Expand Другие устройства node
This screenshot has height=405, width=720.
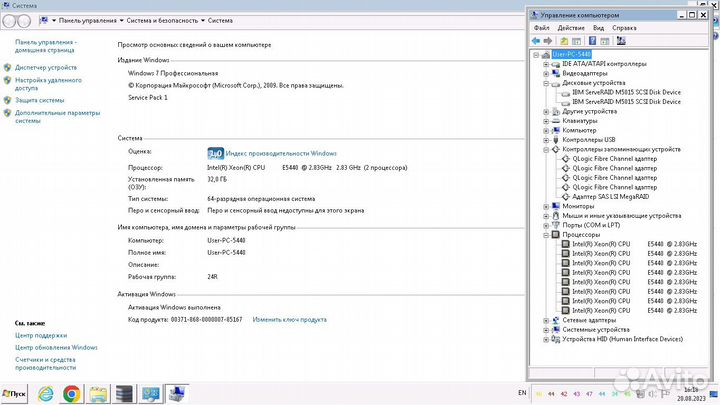tap(546, 112)
